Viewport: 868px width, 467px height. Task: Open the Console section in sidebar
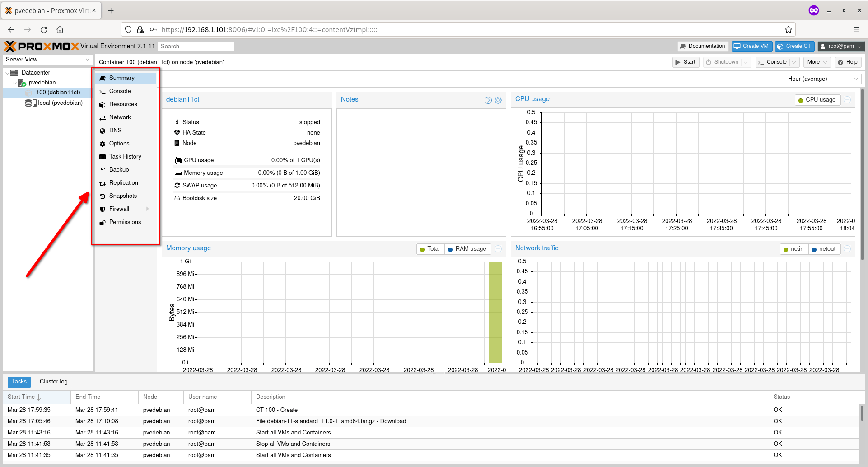click(x=126, y=91)
